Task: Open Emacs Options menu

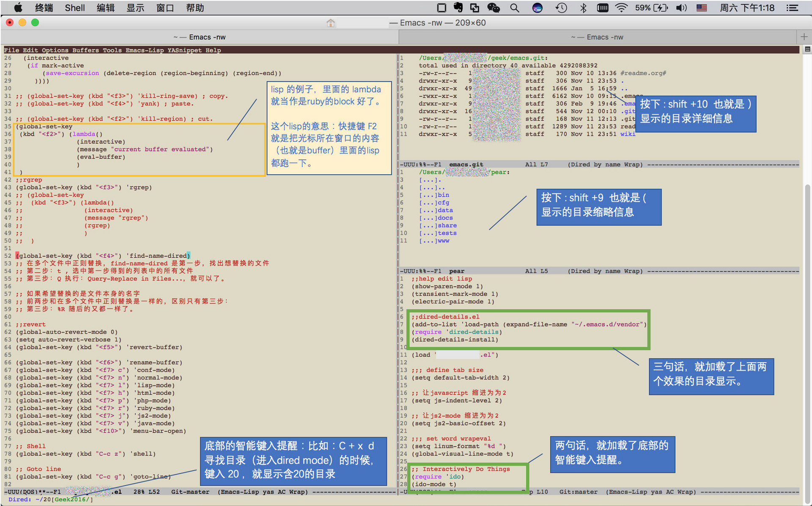Action: 55,50
